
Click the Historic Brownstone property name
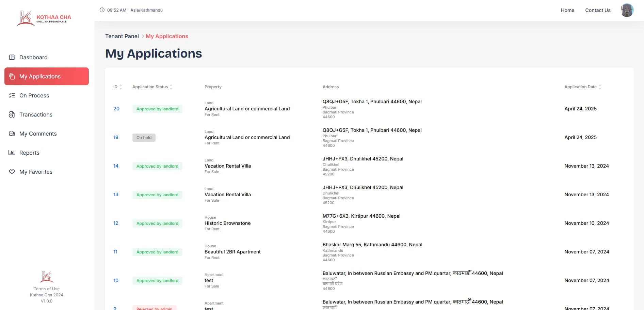click(227, 223)
